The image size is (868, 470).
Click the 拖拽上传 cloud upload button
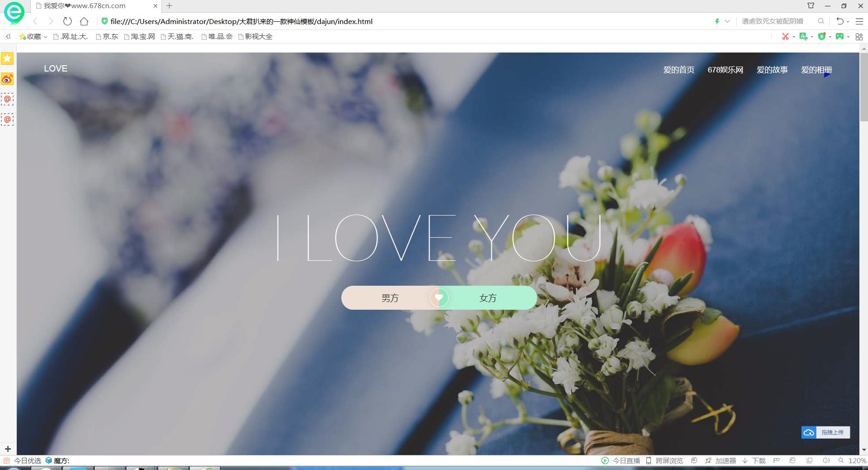coord(825,432)
